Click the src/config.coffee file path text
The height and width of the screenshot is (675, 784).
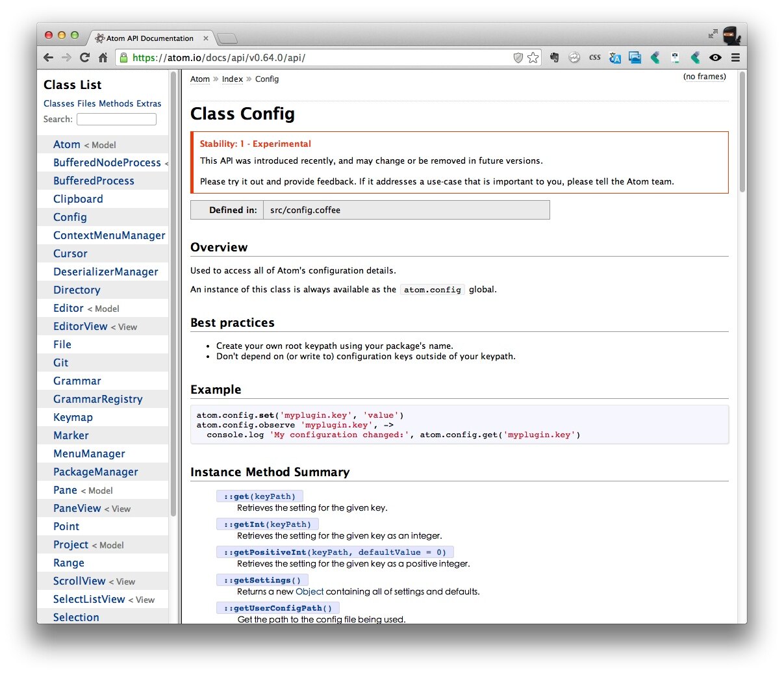[x=305, y=210]
